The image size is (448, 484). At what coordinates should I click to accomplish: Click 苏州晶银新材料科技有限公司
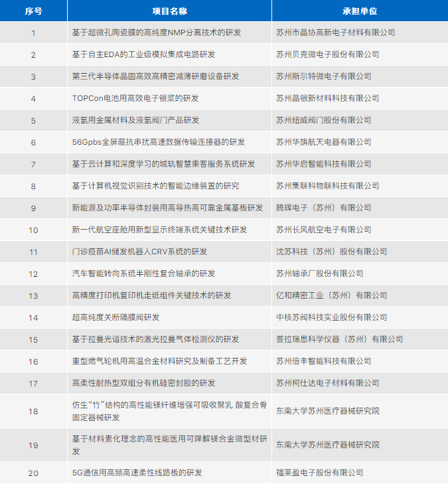tap(327, 98)
